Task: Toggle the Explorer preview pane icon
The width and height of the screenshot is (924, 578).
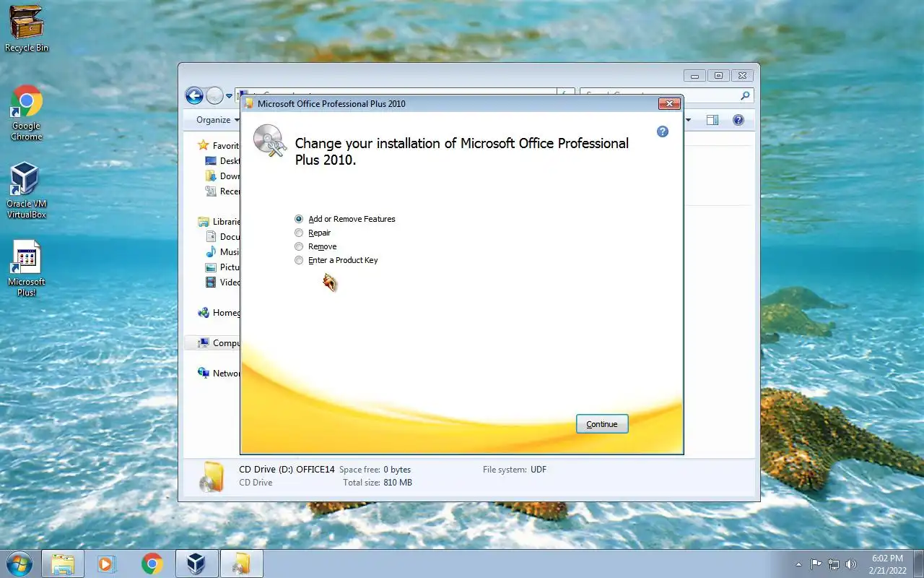Action: (x=712, y=120)
